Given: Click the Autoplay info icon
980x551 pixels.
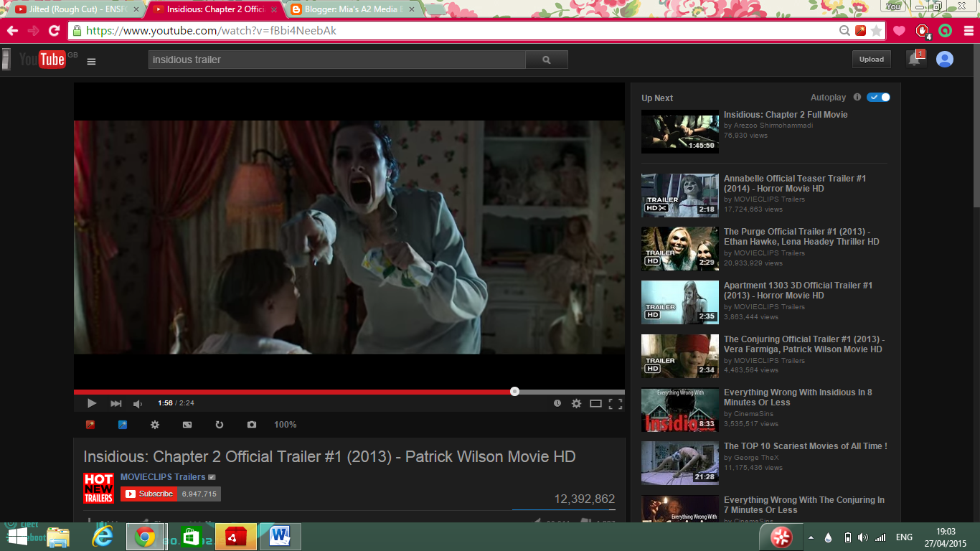Looking at the screenshot, I should tap(857, 98).
